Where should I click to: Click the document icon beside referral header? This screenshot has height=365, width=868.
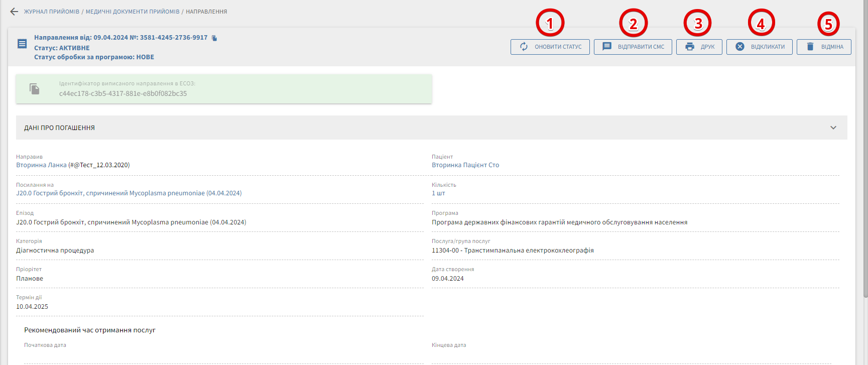click(x=22, y=44)
